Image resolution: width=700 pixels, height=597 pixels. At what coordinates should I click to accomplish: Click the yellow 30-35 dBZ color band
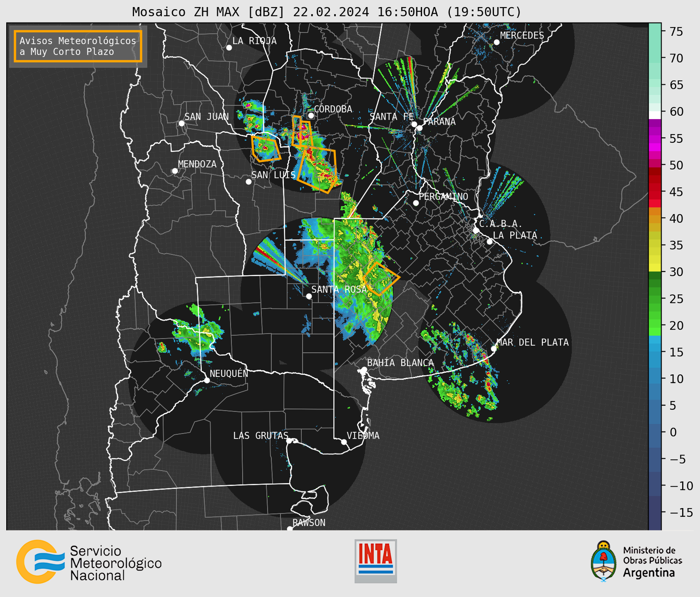point(655,258)
